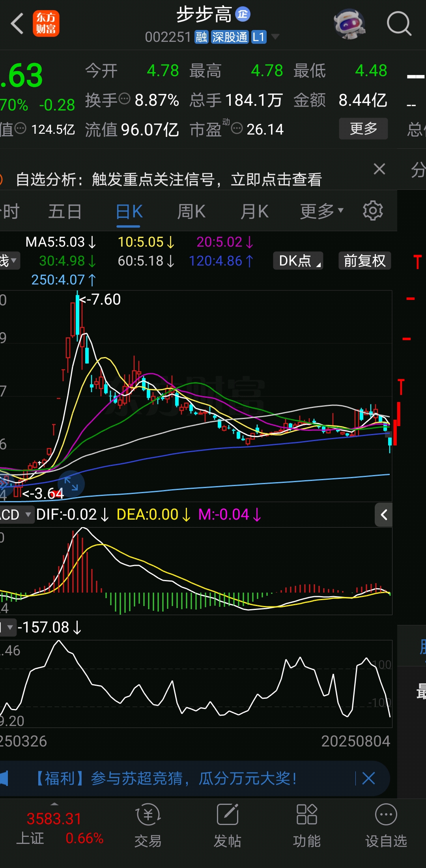Screen dimensions: 426x868
Task: Open the 自选分析 signal notice
Action: 169,180
